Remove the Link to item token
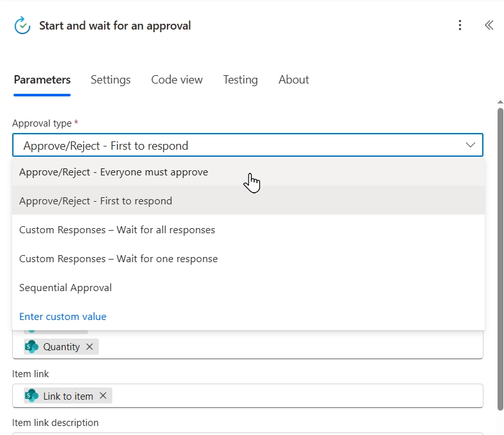 pos(103,396)
